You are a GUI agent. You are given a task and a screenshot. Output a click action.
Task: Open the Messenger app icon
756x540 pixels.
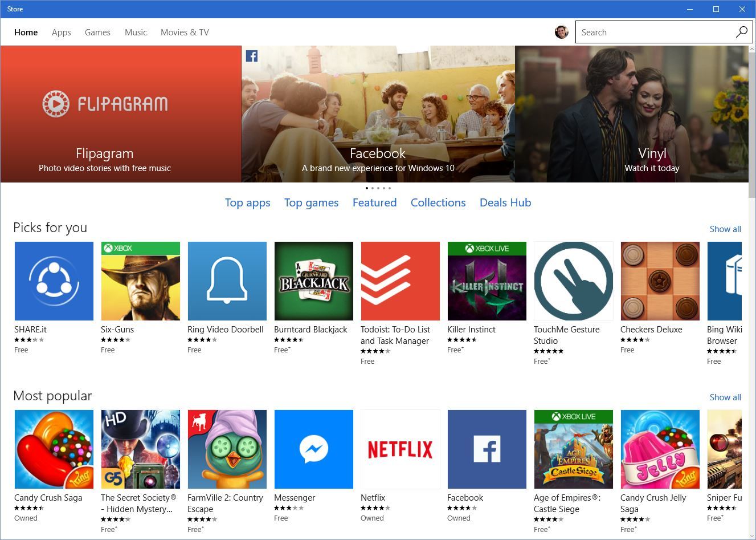coord(313,449)
